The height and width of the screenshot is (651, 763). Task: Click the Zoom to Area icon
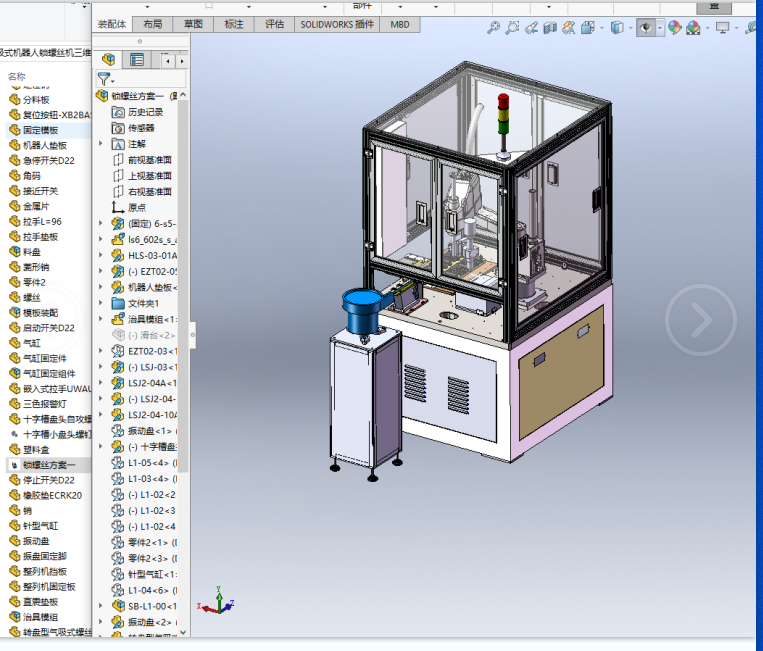pos(512,28)
